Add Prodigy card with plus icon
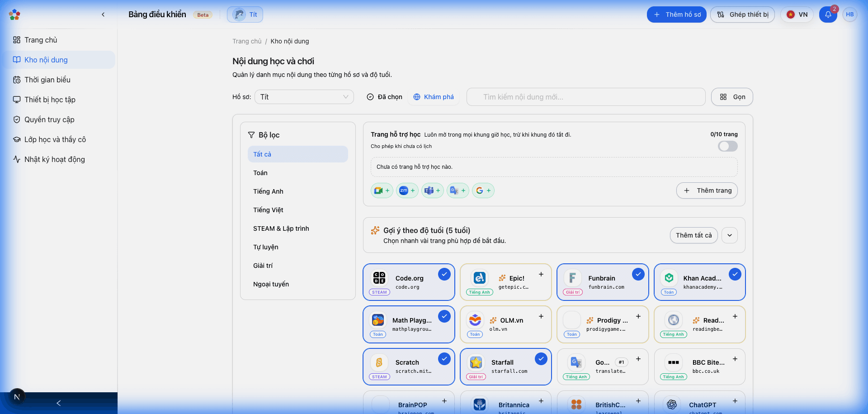 [x=638, y=316]
